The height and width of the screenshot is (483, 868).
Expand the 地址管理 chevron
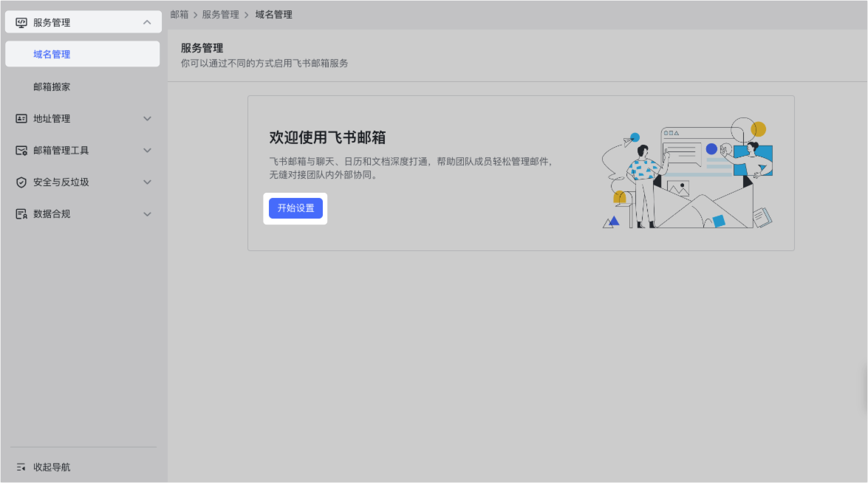click(147, 118)
